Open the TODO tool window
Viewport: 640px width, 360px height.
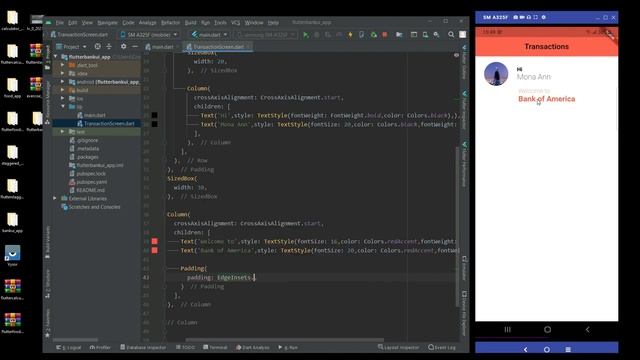pyautogui.click(x=186, y=347)
